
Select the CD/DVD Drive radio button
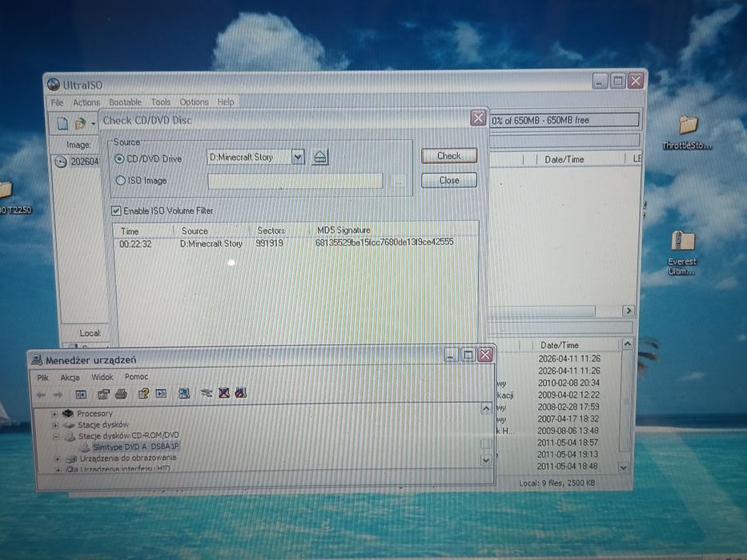(119, 158)
